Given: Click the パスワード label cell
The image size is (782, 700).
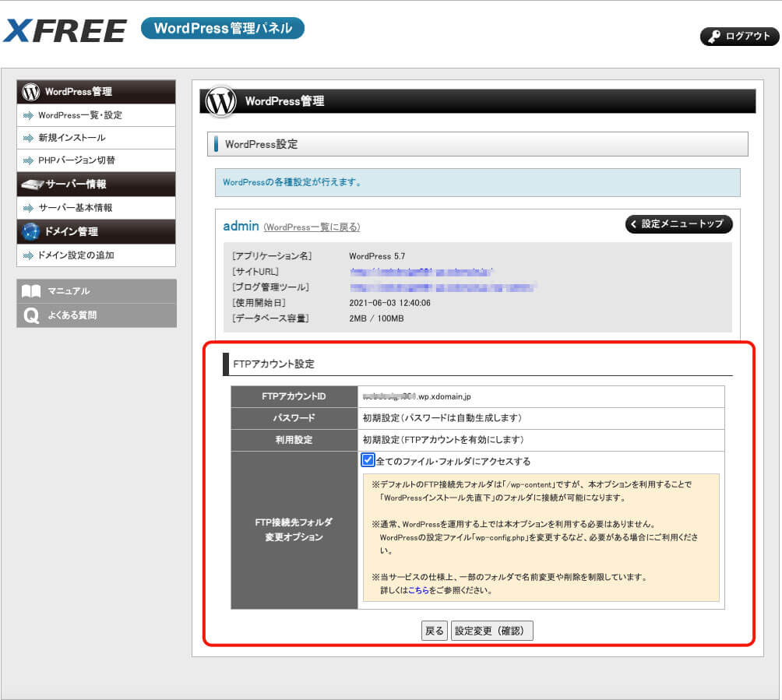Looking at the screenshot, I should 294,418.
